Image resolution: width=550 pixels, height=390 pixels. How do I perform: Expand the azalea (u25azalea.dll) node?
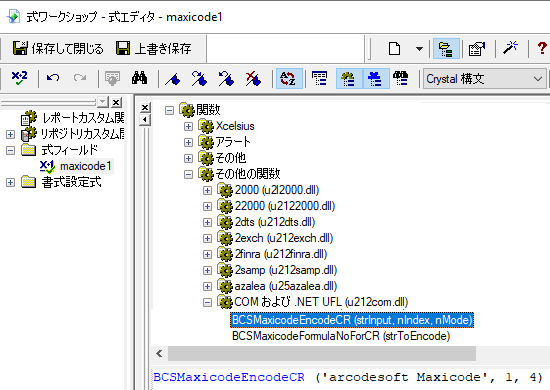point(207,287)
